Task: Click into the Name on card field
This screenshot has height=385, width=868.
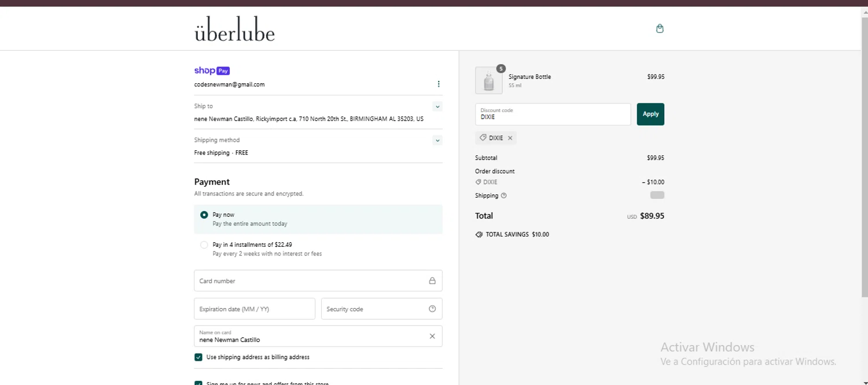Action: tap(318, 336)
